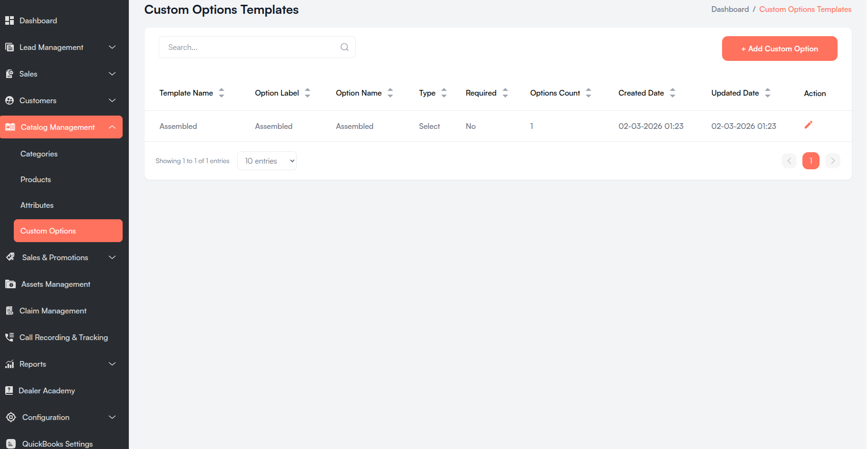Expand the Customers menu chevron
Image resolution: width=868 pixels, height=449 pixels.
(112, 100)
